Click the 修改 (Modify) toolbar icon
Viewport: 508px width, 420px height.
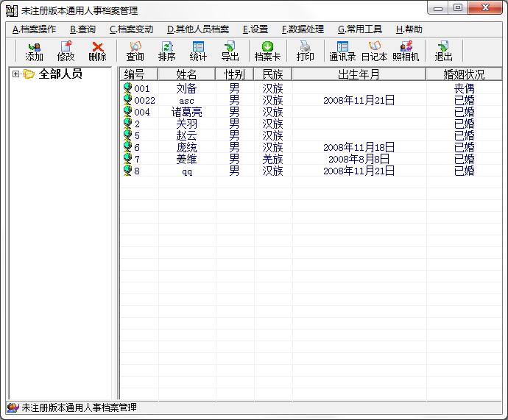(66, 46)
